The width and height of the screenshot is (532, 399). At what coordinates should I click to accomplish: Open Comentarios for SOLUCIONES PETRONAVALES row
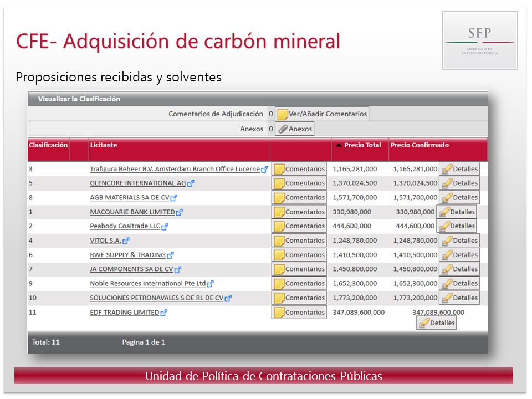(299, 298)
